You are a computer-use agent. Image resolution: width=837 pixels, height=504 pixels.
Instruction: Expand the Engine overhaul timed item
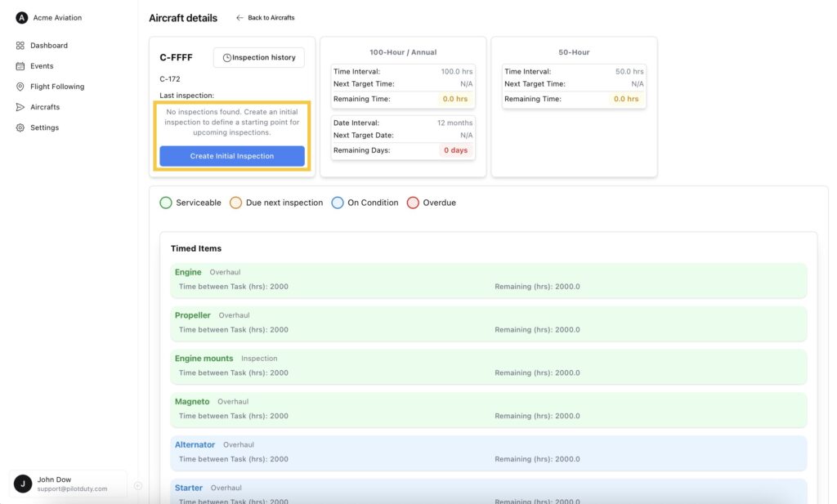[488, 280]
